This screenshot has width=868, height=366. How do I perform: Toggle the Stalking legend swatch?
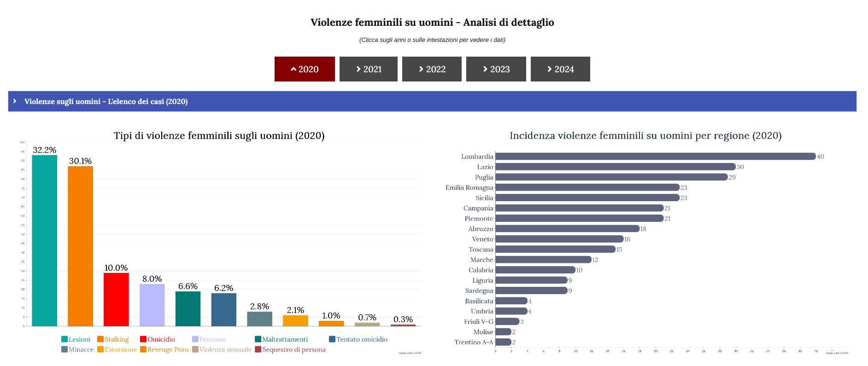(x=100, y=339)
